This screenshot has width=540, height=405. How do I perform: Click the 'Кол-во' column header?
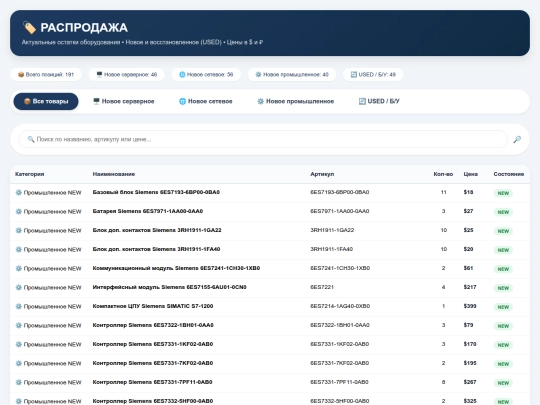(x=443, y=174)
